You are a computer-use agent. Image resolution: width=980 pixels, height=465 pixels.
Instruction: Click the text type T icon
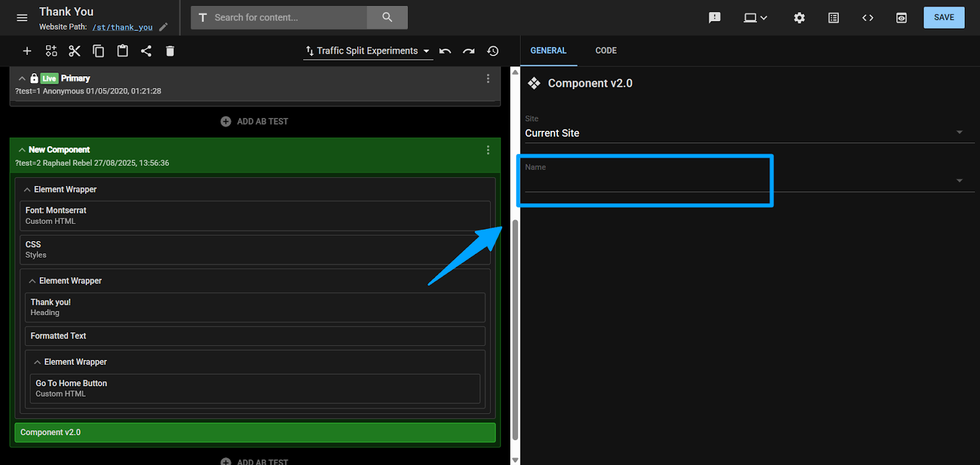coord(202,18)
